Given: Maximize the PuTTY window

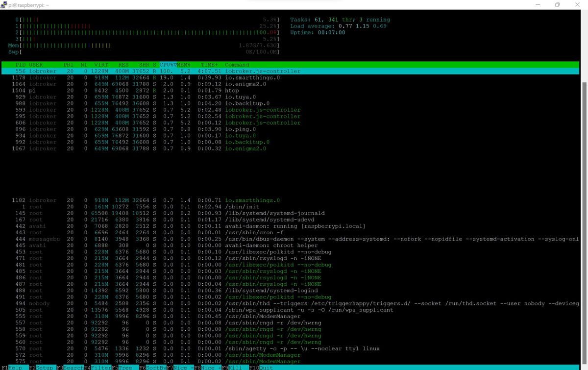Looking at the screenshot, I should [x=557, y=4].
